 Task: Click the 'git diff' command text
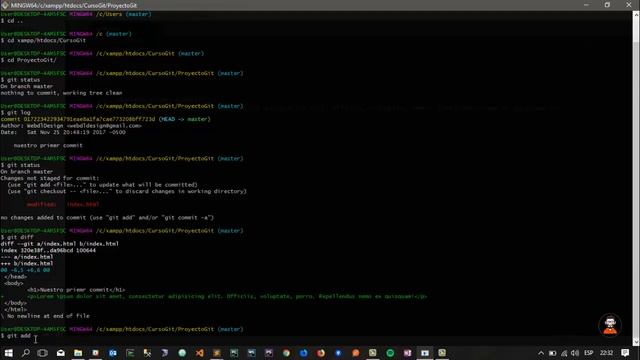pyautogui.click(x=20, y=237)
